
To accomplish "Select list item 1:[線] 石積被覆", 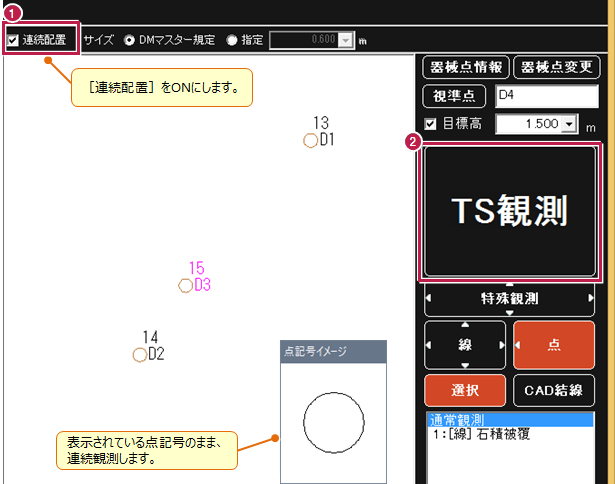I will [482, 434].
